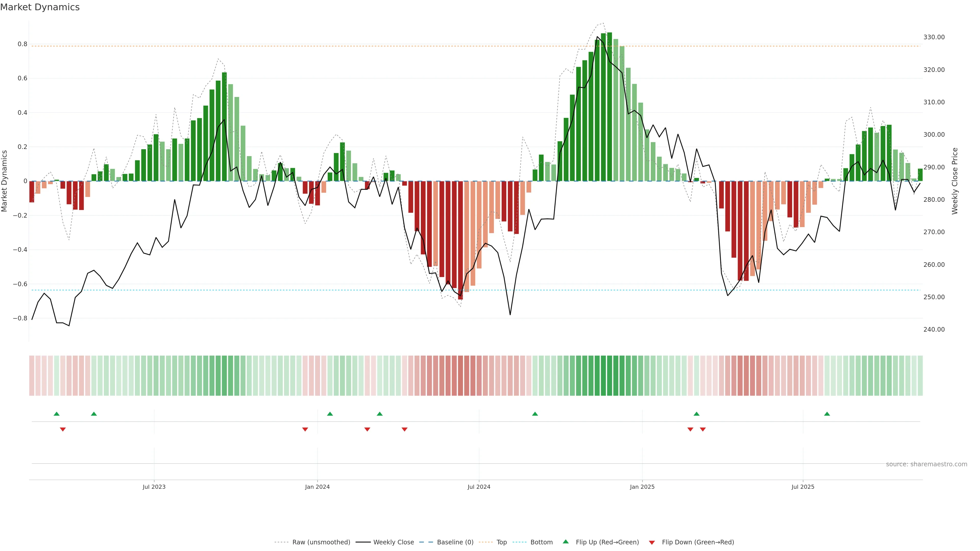Image resolution: width=980 pixels, height=551 pixels.
Task: Click the source: sharemaestro.com text
Action: [926, 464]
